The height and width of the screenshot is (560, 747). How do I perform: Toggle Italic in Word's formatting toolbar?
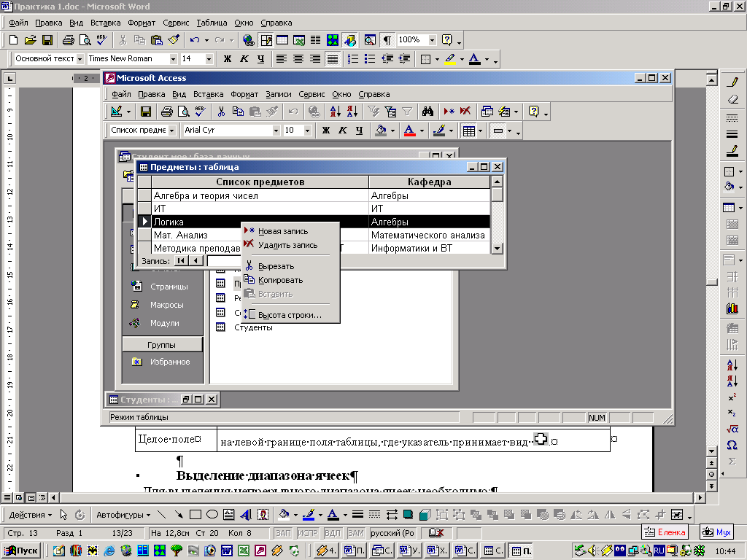(244, 58)
